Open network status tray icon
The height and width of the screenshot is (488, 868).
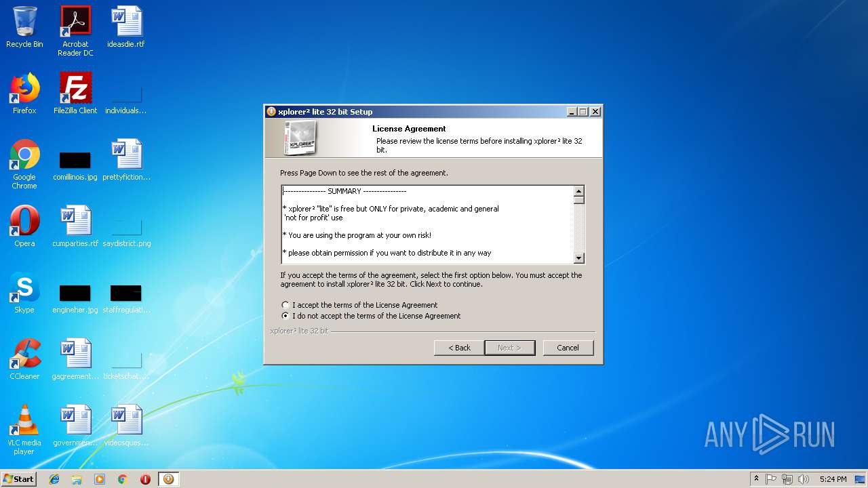(x=787, y=479)
